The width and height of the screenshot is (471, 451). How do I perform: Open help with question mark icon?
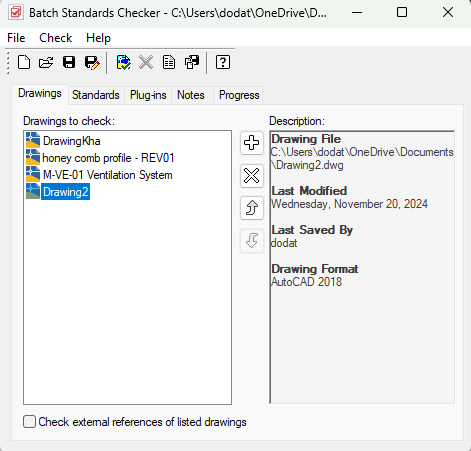[223, 62]
